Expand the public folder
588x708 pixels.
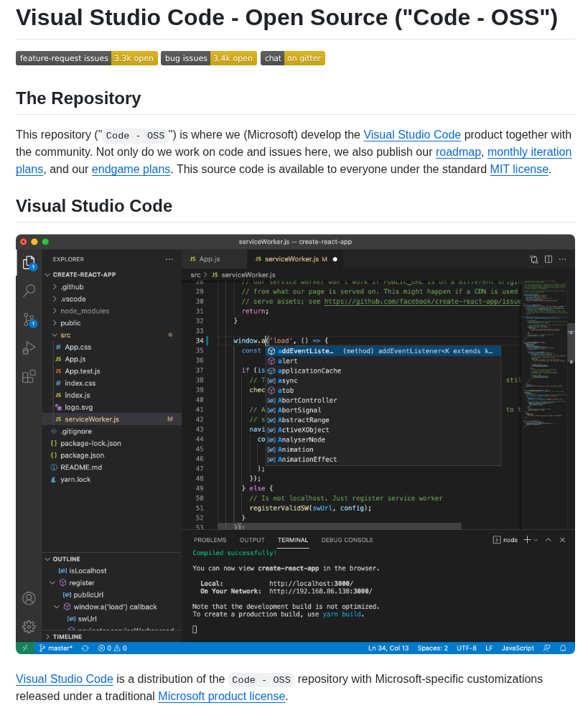55,323
